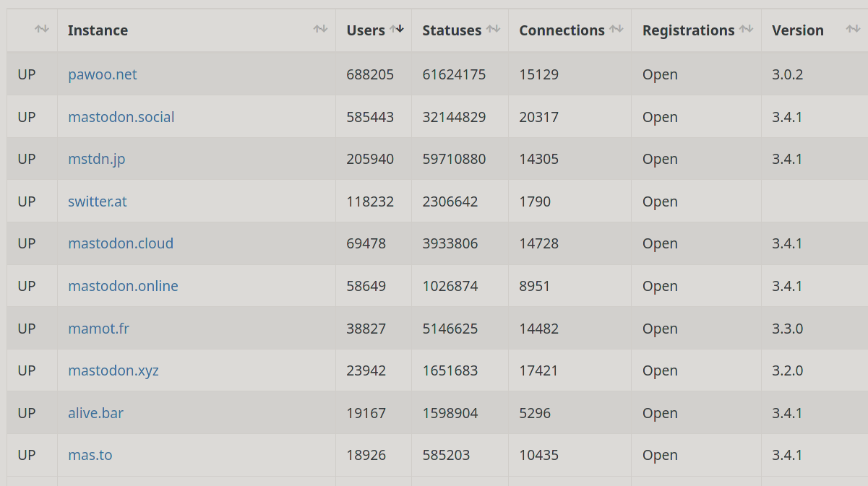This screenshot has height=486, width=868.
Task: Click statuses value 2306642
Action: 450,201
